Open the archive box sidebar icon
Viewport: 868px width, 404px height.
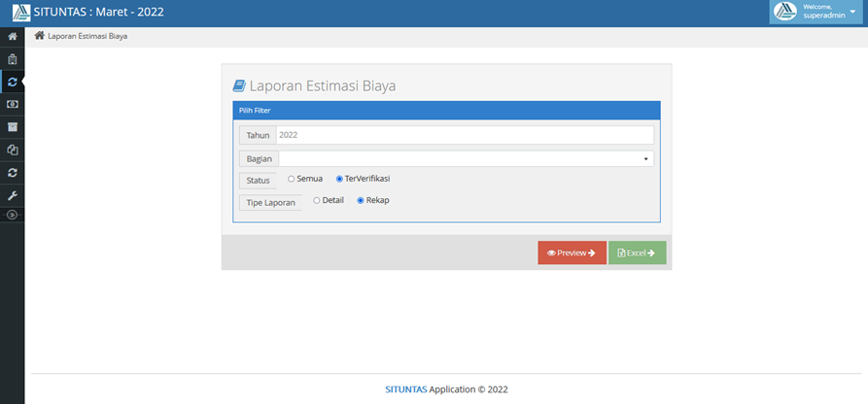pyautogui.click(x=13, y=126)
